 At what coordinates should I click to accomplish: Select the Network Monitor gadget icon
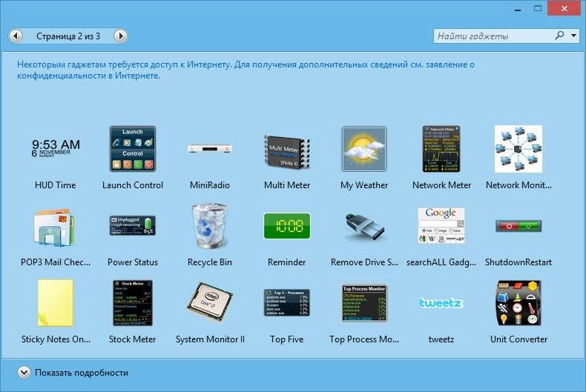pyautogui.click(x=518, y=149)
